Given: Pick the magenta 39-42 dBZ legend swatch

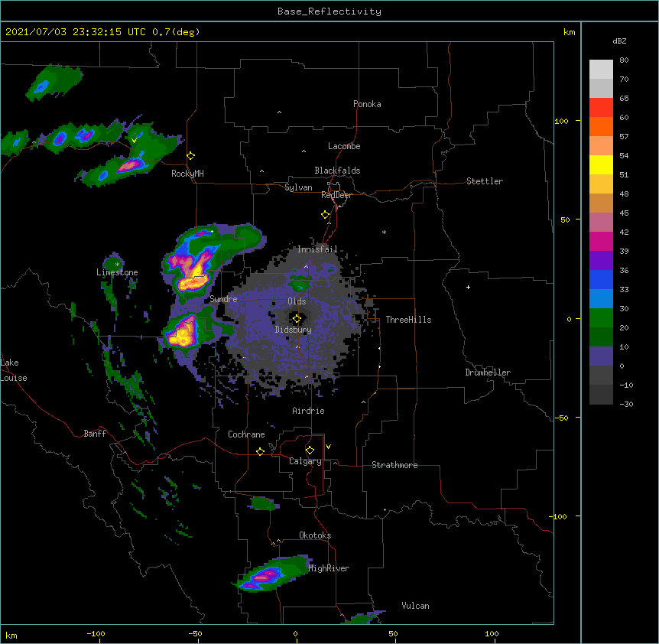Looking at the screenshot, I should click(x=601, y=241).
